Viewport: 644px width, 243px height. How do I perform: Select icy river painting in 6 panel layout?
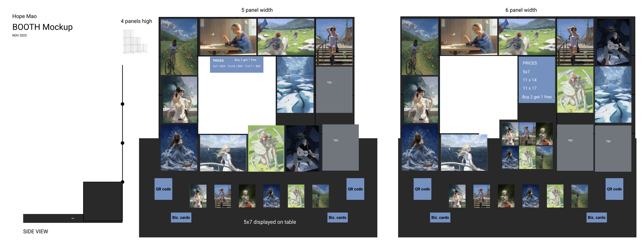[613, 95]
